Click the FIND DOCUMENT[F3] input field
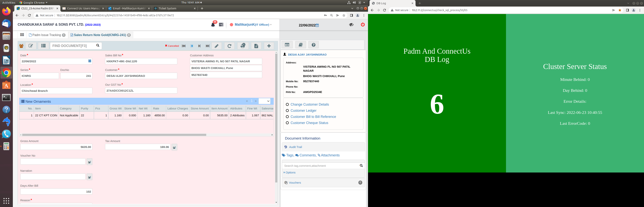The image size is (644, 207). coord(72,46)
